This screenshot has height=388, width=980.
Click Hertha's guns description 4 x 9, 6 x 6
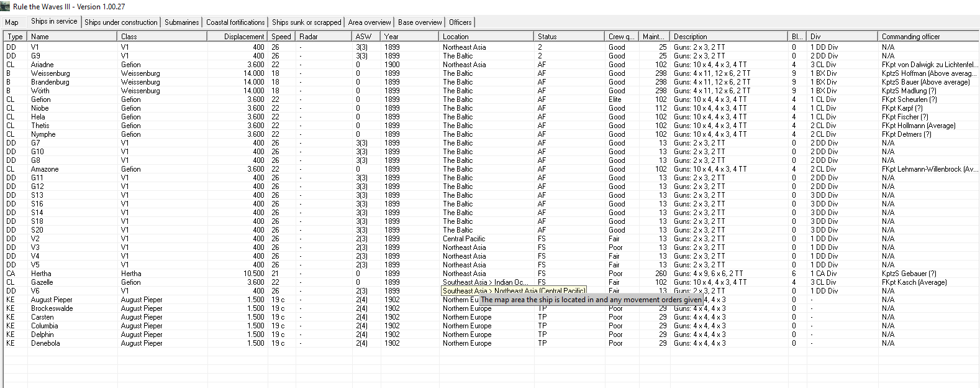[x=708, y=274]
